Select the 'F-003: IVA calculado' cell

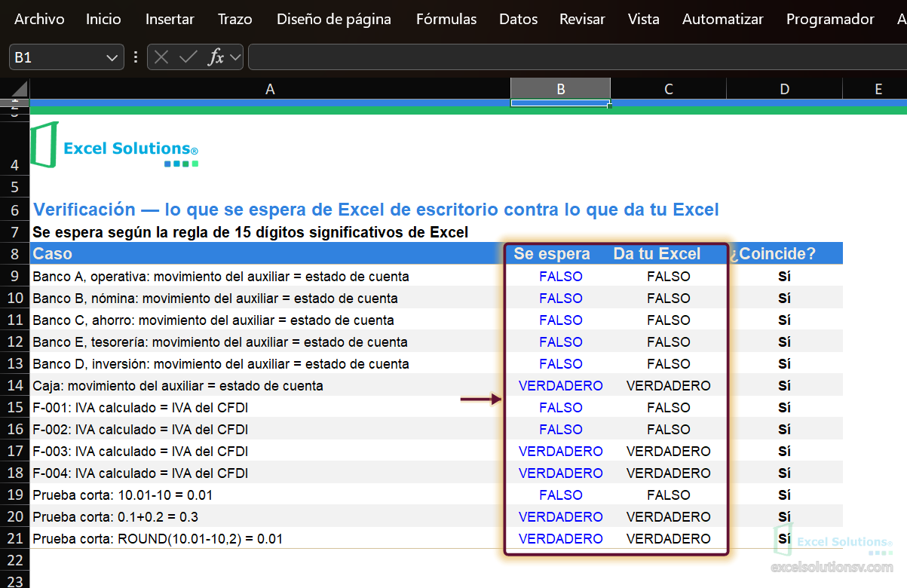[270, 451]
